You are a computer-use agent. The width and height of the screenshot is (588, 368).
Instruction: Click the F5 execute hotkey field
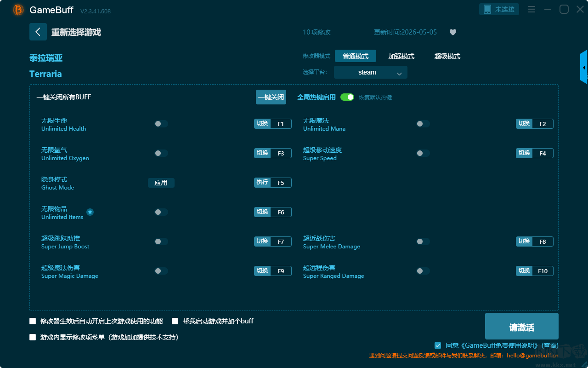(281, 183)
